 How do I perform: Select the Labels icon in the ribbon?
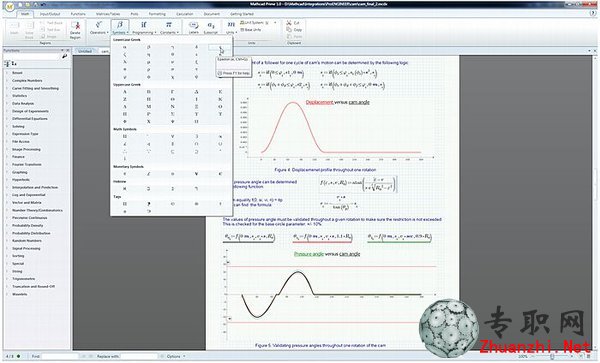coord(194,26)
